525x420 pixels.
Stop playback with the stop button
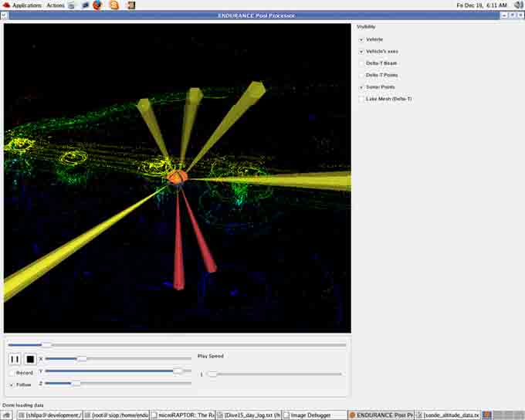pos(30,359)
